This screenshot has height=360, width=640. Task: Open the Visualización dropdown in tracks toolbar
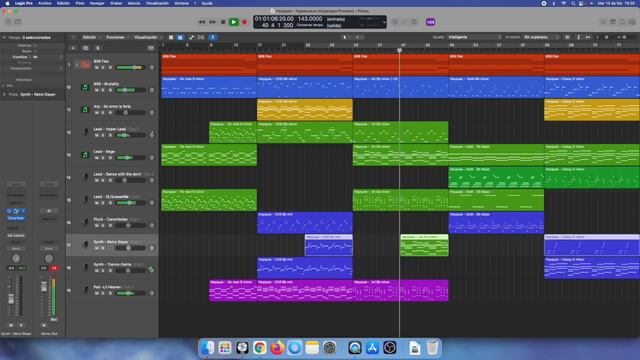pos(148,38)
